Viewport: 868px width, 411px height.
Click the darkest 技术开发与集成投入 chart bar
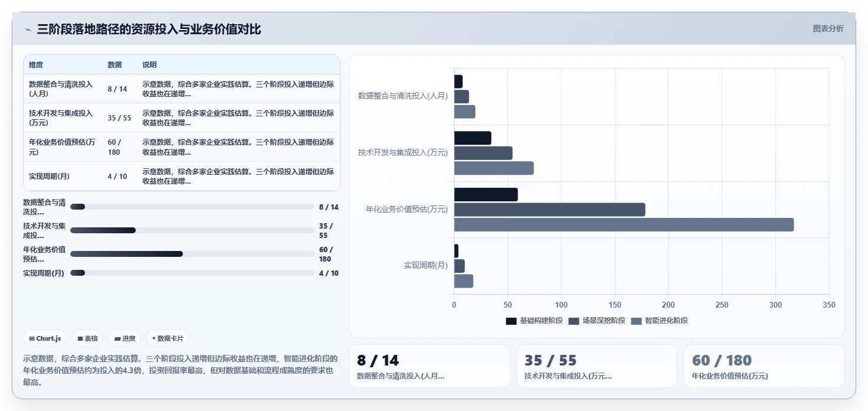coord(473,138)
